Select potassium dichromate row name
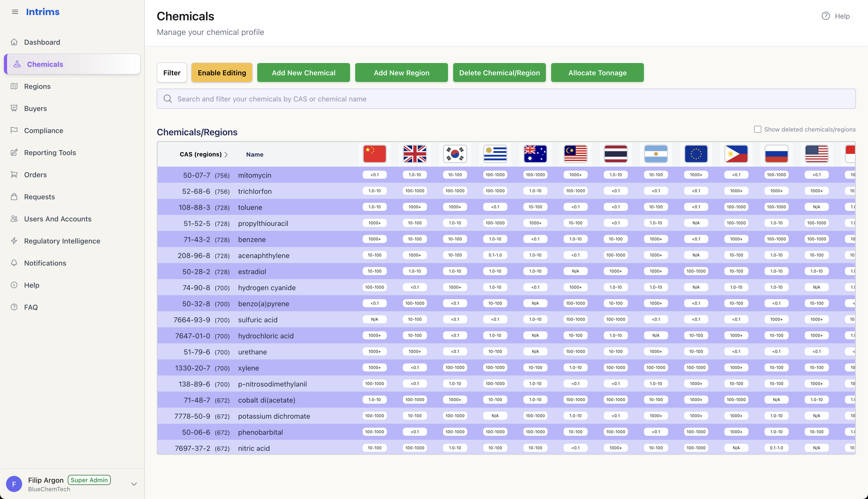Screen dimensions: 868x499 click(274, 416)
